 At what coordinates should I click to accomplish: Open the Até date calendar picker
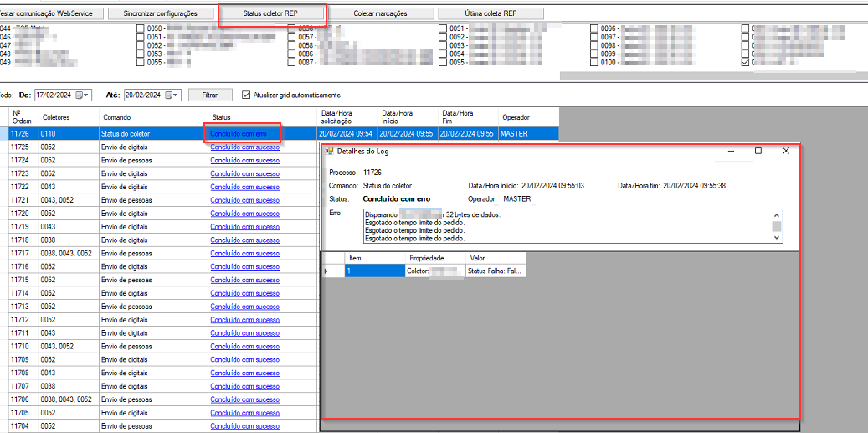pos(169,95)
